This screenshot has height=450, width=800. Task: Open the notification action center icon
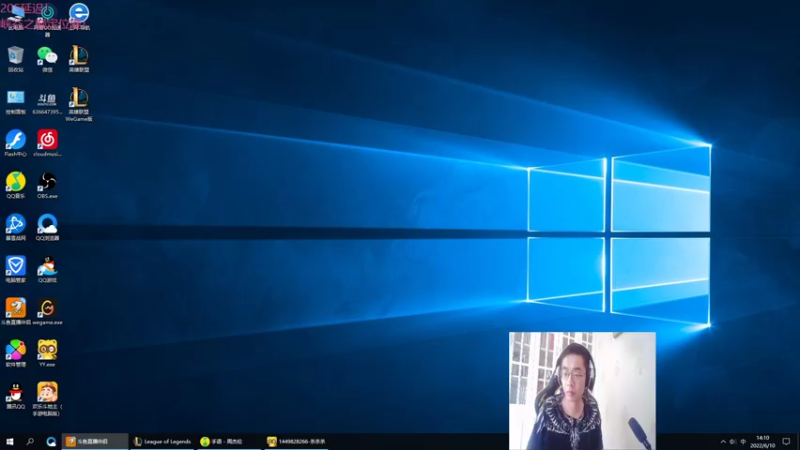(x=786, y=442)
